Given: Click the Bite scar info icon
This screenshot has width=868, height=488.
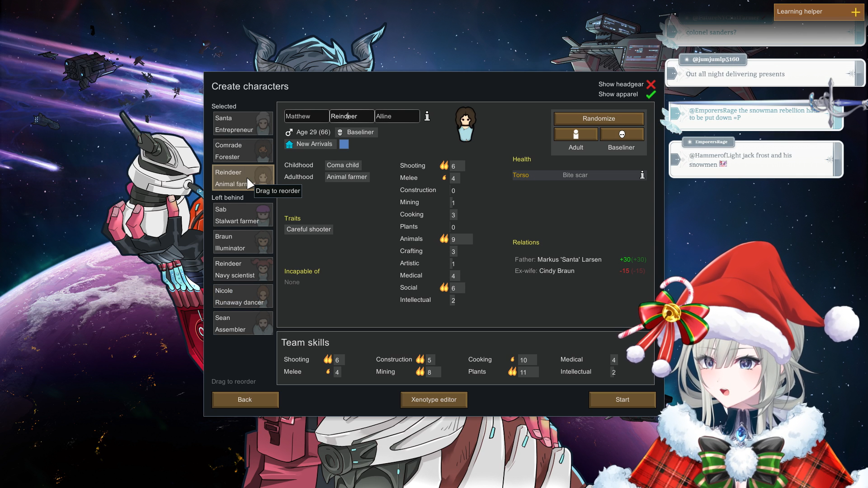Looking at the screenshot, I should click(642, 175).
